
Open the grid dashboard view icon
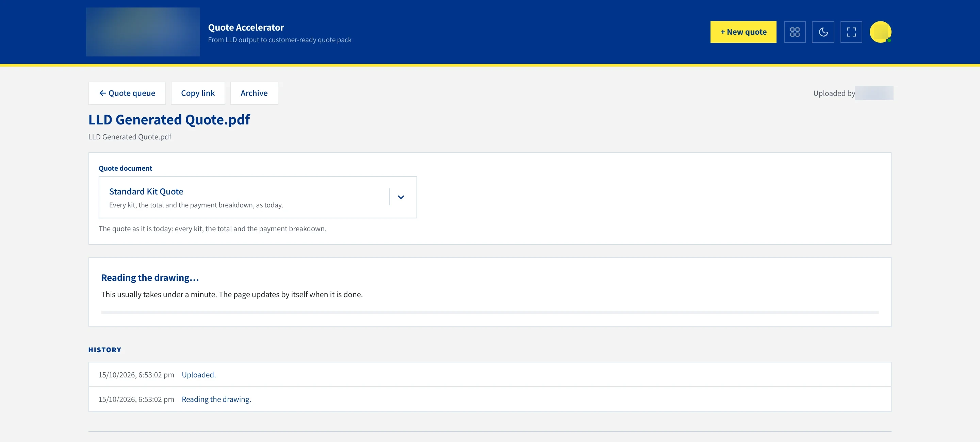click(x=795, y=32)
